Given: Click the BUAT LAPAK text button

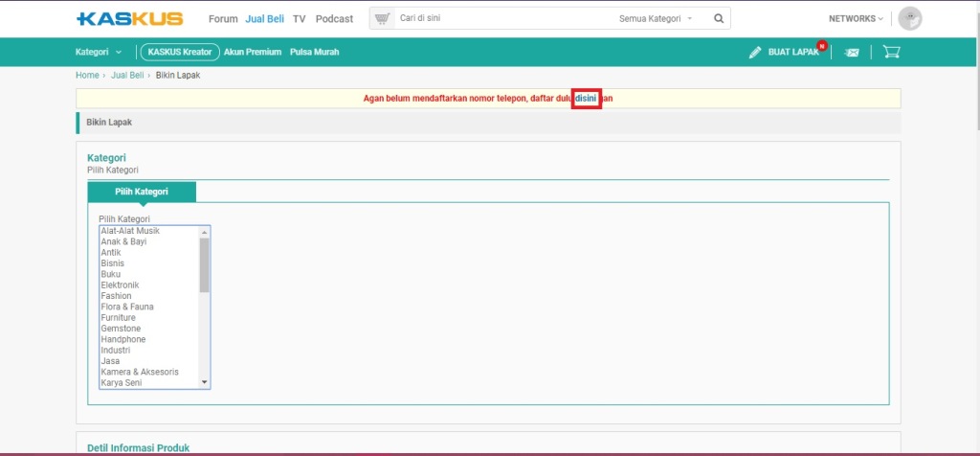Looking at the screenshot, I should tap(793, 53).
